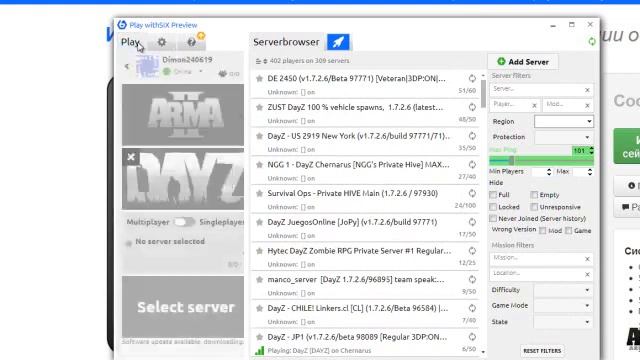Refresh the NGG 1 server entry
640x360 pixels.
click(472, 164)
